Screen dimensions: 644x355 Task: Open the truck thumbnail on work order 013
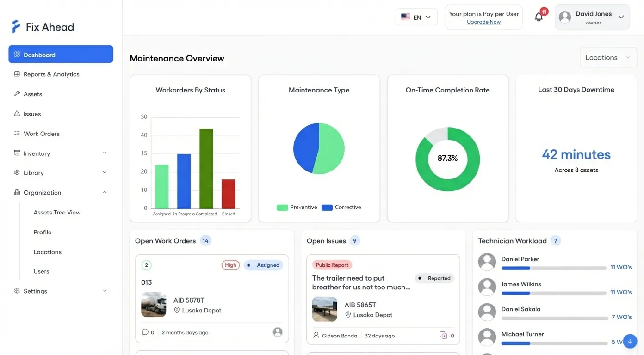[x=153, y=305]
